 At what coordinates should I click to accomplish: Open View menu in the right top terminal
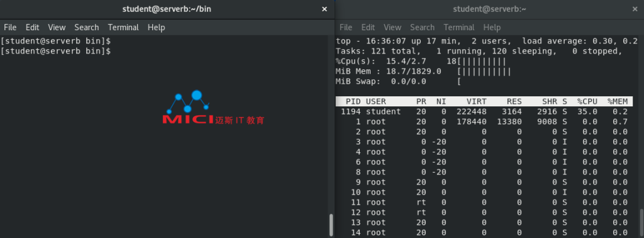(x=392, y=28)
